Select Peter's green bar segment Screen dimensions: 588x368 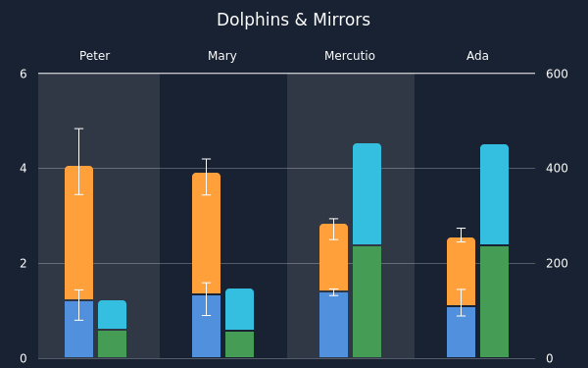click(x=112, y=344)
